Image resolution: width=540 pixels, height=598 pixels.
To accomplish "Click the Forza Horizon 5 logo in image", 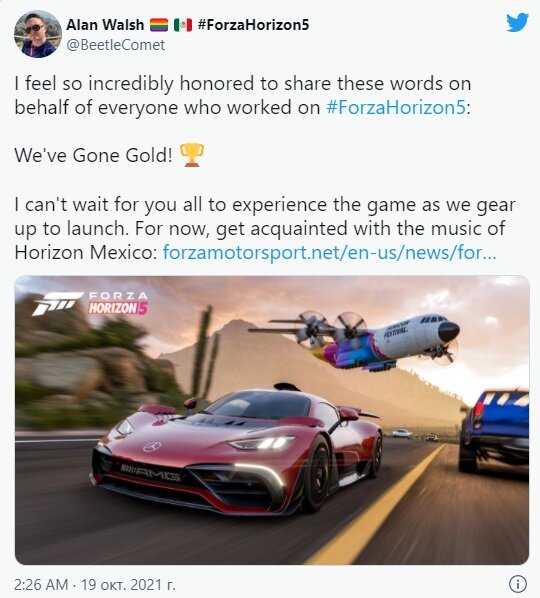I will pos(91,303).
